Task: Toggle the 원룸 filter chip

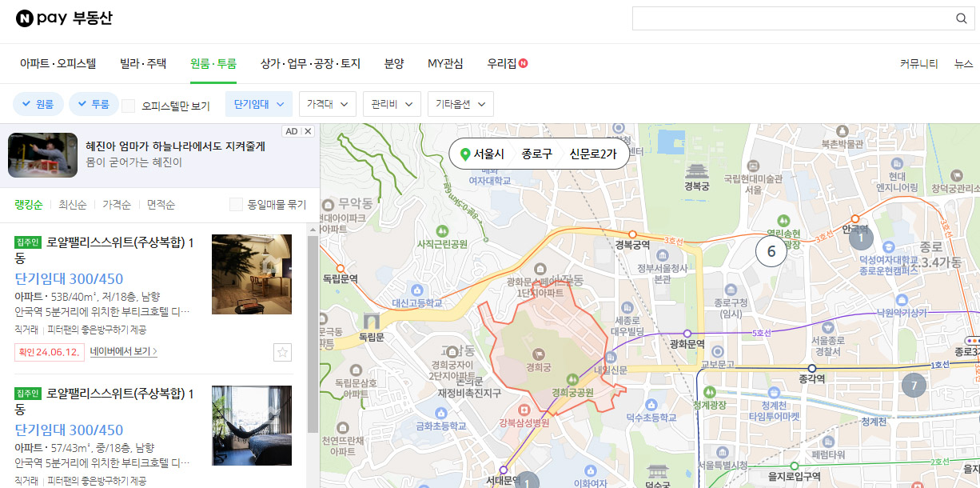Action: tap(38, 104)
